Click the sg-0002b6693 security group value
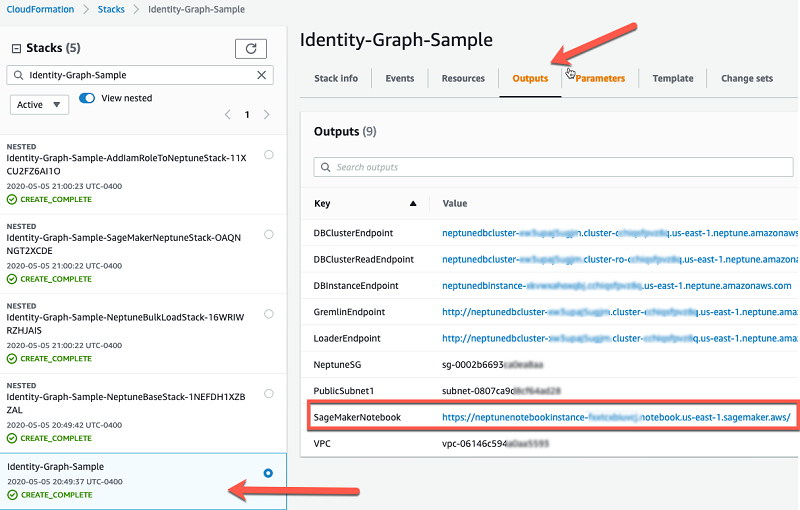Viewport: 800px width, 510px height. [x=492, y=365]
